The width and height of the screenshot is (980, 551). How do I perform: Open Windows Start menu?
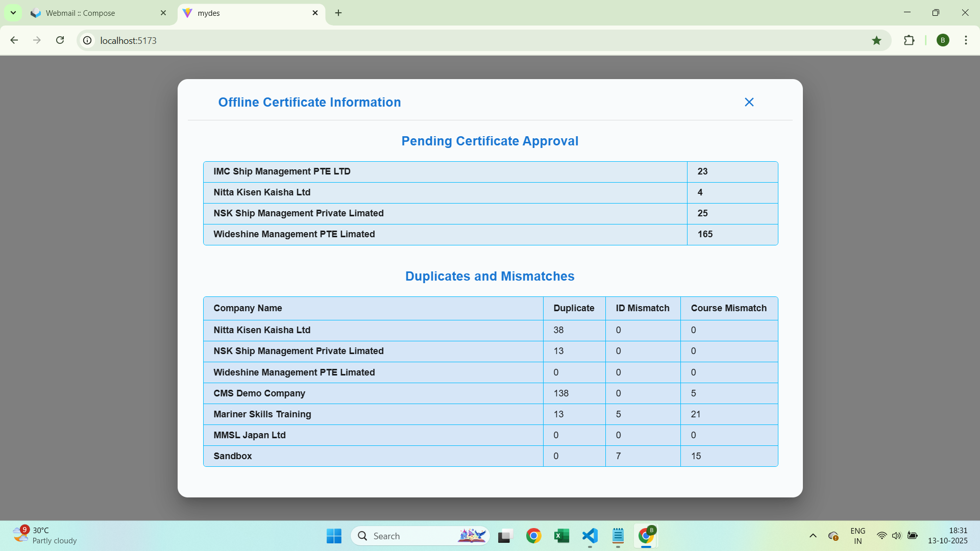coord(334,536)
